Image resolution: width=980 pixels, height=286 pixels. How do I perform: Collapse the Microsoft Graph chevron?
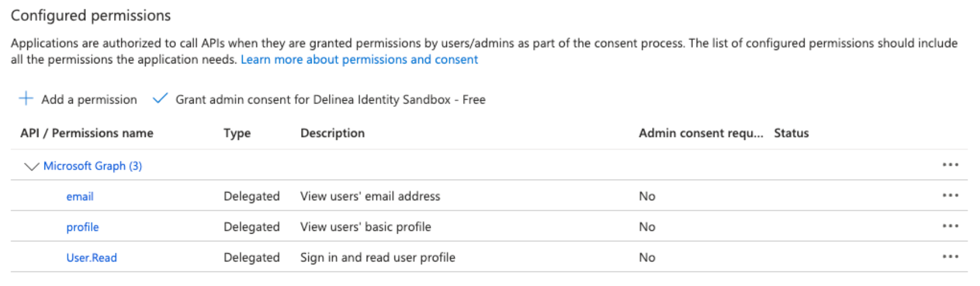click(32, 166)
